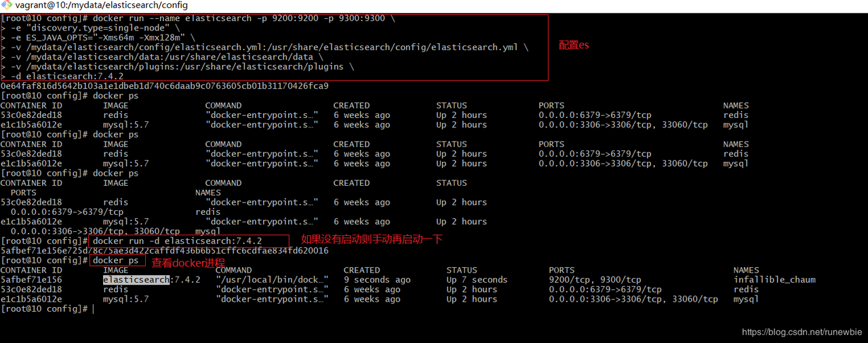The image size is (868, 343).
Task: Click the ES_JAVA_OPTS="-Xms64m -Xmx128m" line
Action: coord(102,38)
